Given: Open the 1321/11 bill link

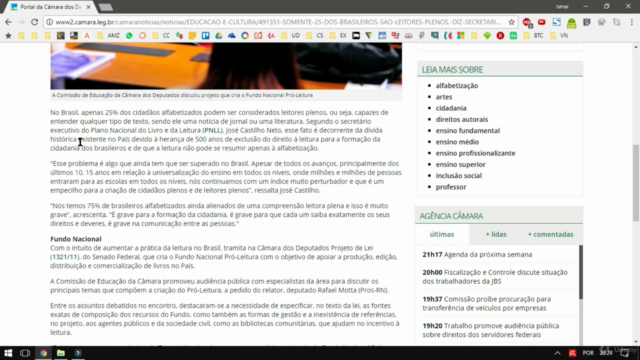Looking at the screenshot, I should pyautogui.click(x=65, y=257).
